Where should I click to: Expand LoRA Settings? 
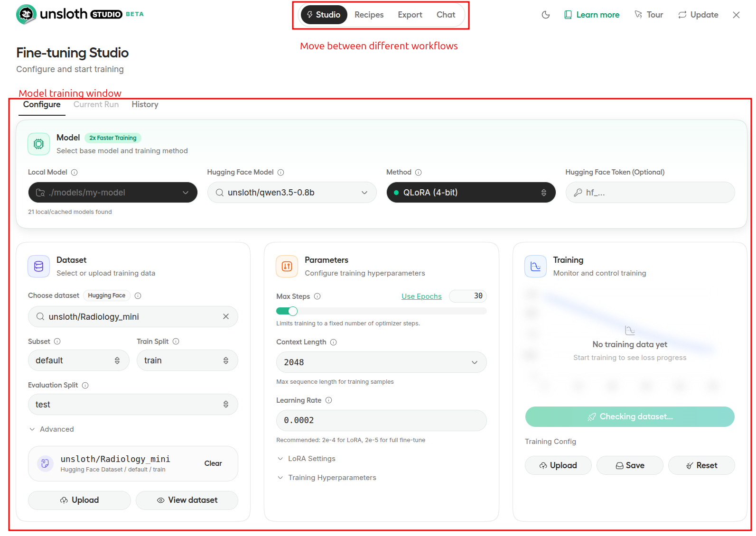(x=307, y=459)
